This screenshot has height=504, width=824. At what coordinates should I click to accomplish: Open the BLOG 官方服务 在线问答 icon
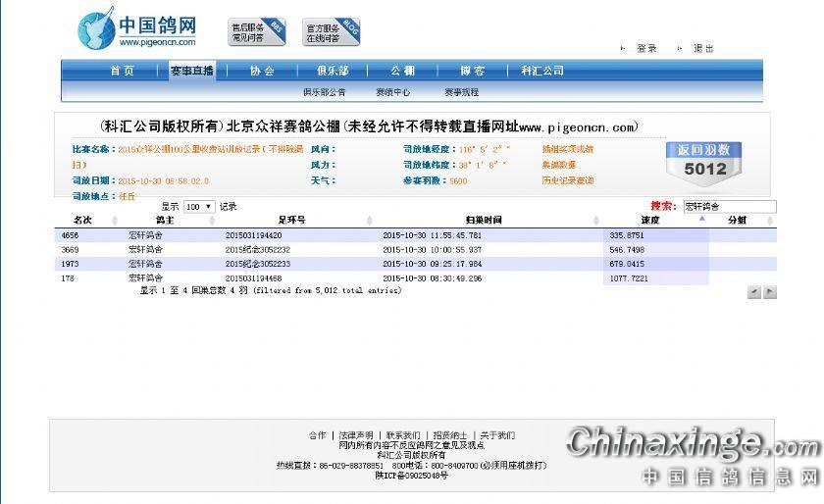click(331, 32)
